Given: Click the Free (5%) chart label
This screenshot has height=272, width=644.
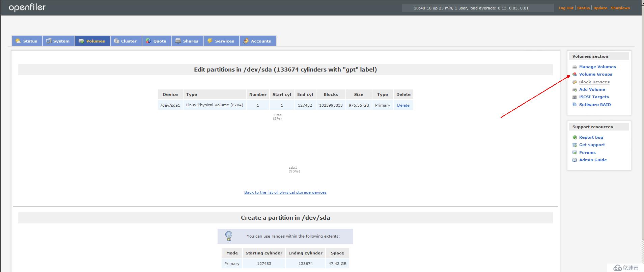Looking at the screenshot, I should (x=278, y=117).
